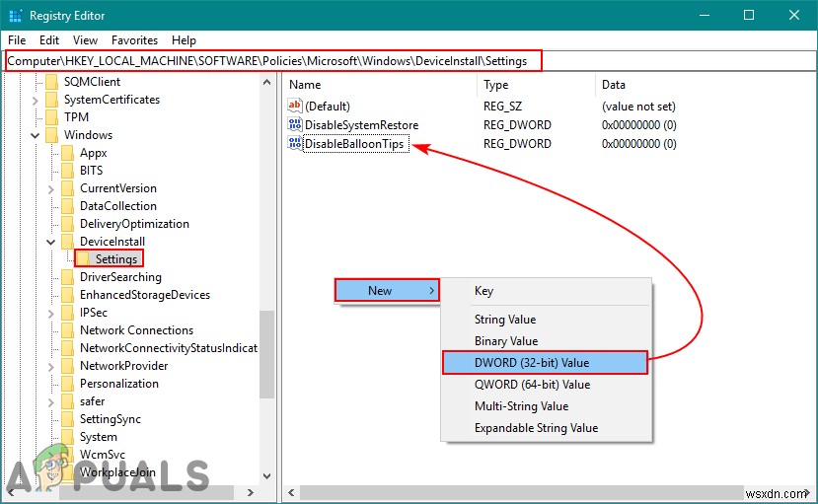Expand the safer key
Viewport: 818px width, 504px height.
coord(50,401)
